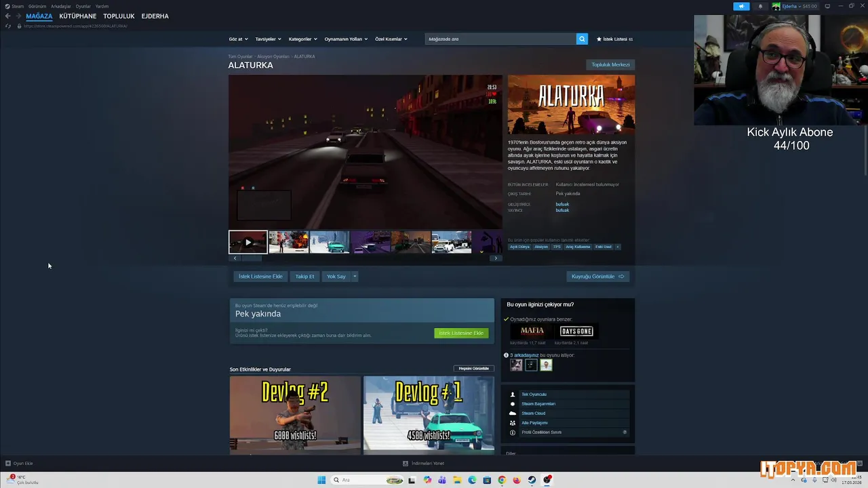Image resolution: width=868 pixels, height=488 pixels.
Task: Expand the Göz at dropdown menu
Action: [238, 39]
